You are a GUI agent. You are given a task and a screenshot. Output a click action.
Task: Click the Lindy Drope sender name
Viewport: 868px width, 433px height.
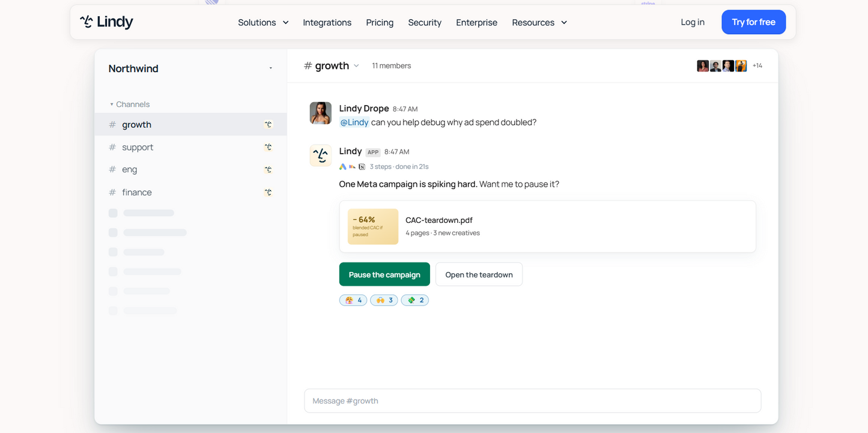(364, 109)
